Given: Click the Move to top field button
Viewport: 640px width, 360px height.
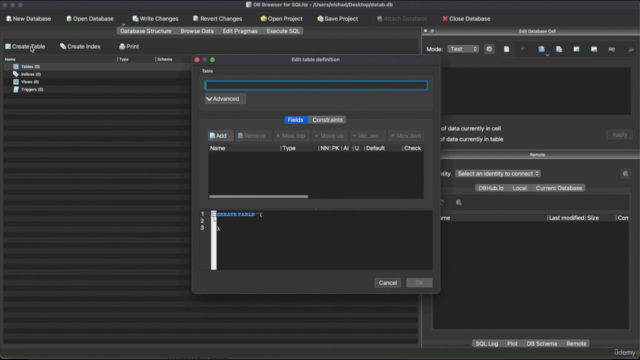Looking at the screenshot, I should pyautogui.click(x=291, y=136).
